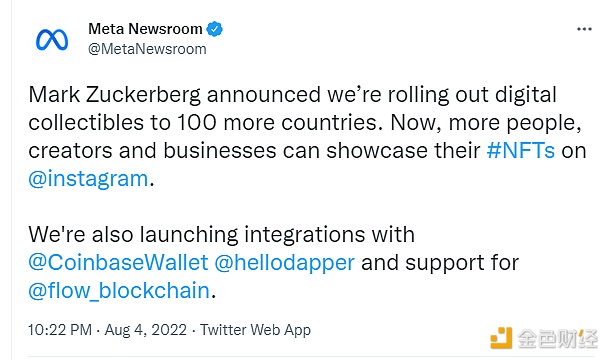Click the gold watermark logo icon
The image size is (609, 360).
coord(501,338)
